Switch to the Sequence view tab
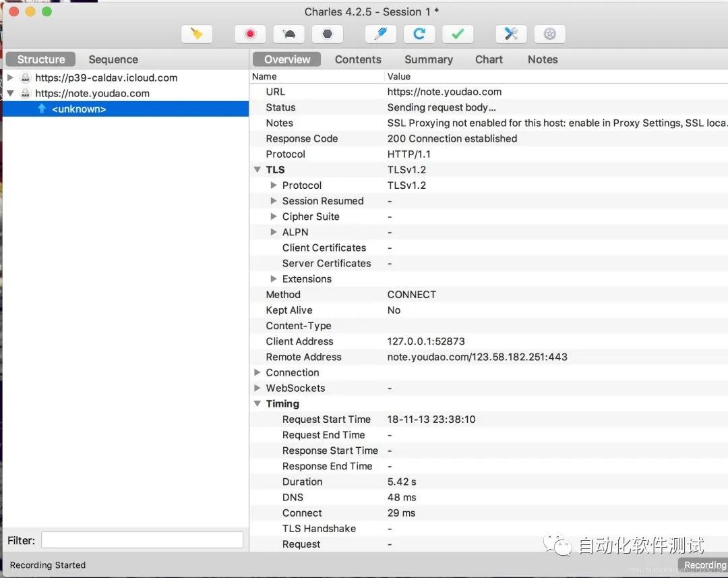Image resolution: width=728 pixels, height=578 pixels. point(113,59)
